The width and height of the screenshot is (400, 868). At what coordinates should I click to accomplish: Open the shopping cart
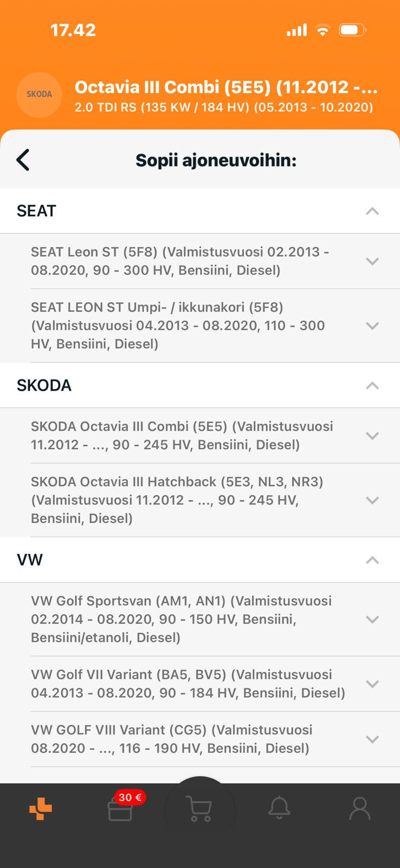(x=199, y=809)
